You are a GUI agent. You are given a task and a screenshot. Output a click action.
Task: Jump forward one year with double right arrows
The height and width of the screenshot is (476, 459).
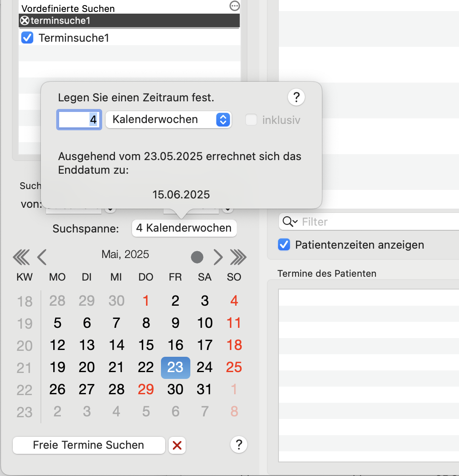(238, 257)
